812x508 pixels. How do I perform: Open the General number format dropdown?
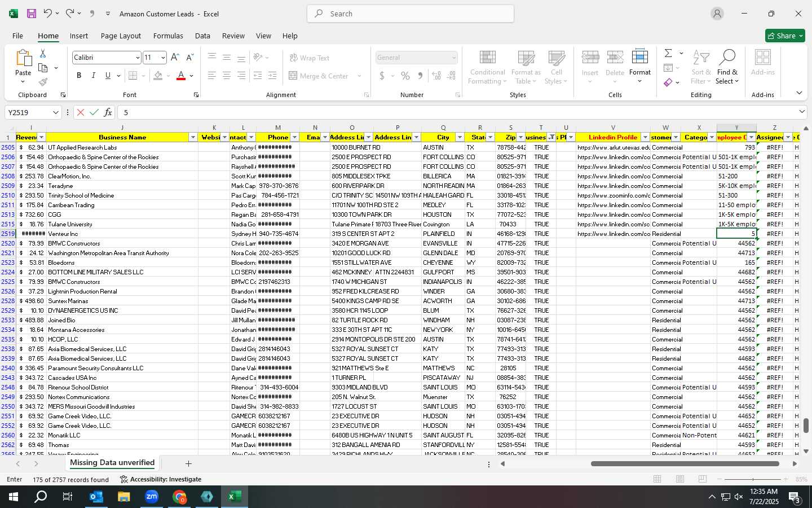(x=453, y=58)
